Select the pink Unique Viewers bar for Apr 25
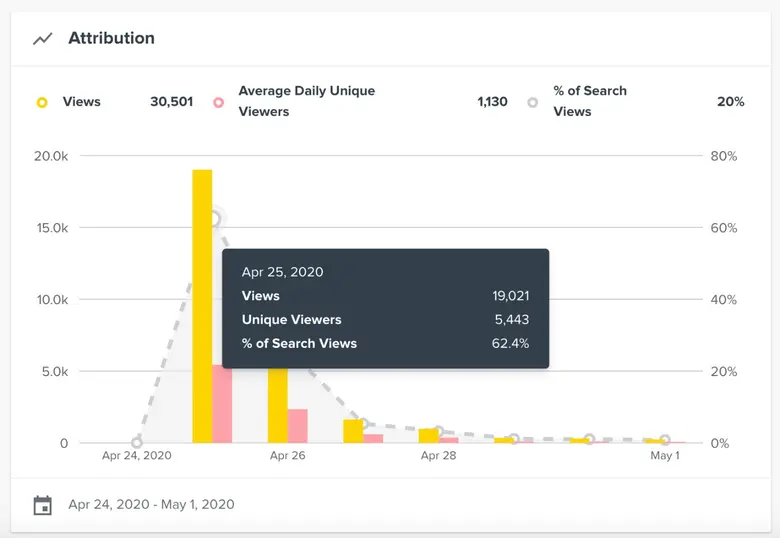 click(x=222, y=404)
